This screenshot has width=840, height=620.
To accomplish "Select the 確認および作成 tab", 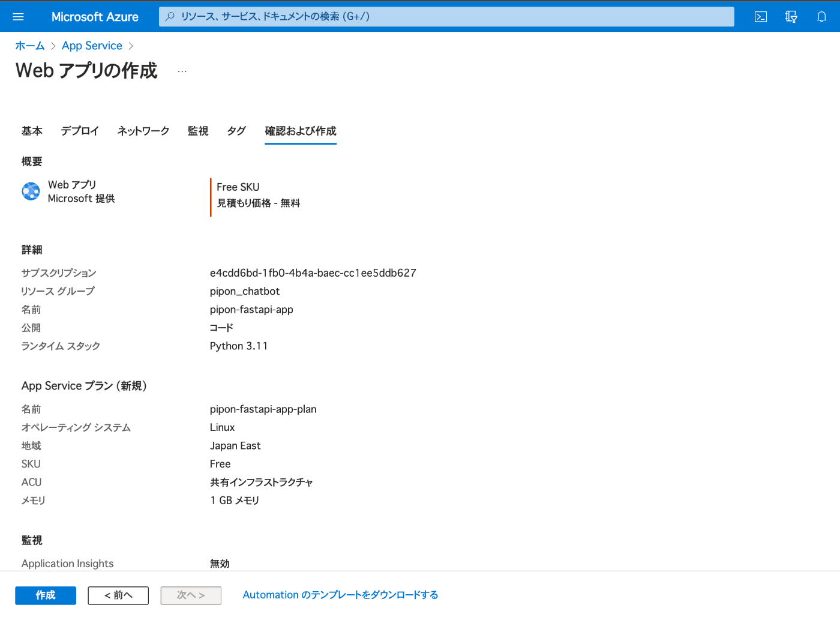I will pyautogui.click(x=301, y=131).
